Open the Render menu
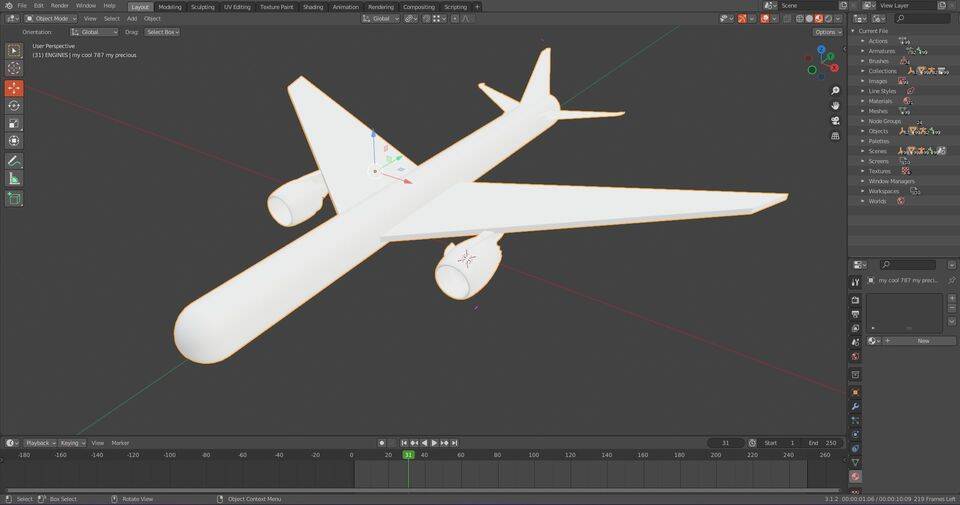960x505 pixels. click(x=60, y=6)
